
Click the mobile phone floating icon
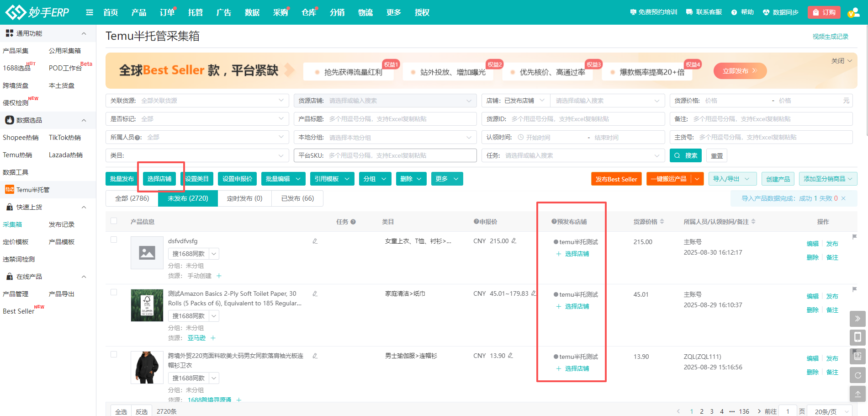click(x=857, y=337)
